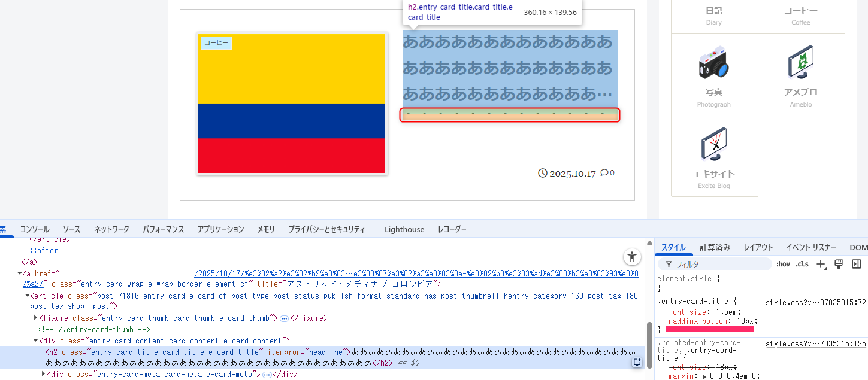
Task: Toggle the :hov element state button
Action: (x=783, y=264)
